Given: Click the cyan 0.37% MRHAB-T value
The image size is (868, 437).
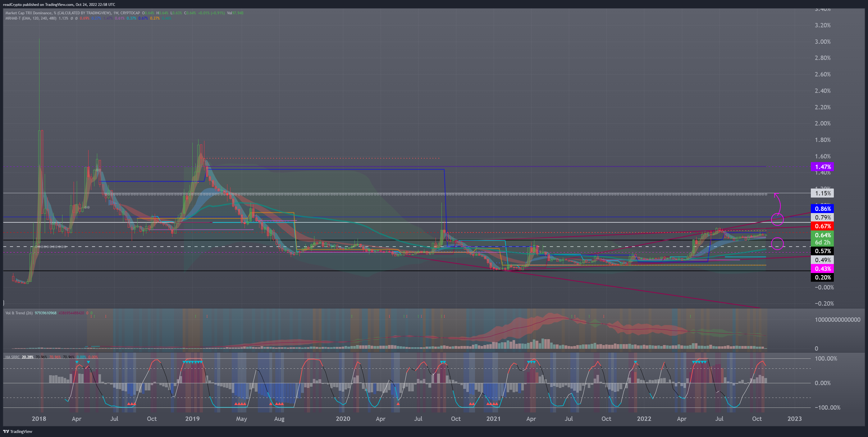Looking at the screenshot, I should pyautogui.click(x=131, y=18).
